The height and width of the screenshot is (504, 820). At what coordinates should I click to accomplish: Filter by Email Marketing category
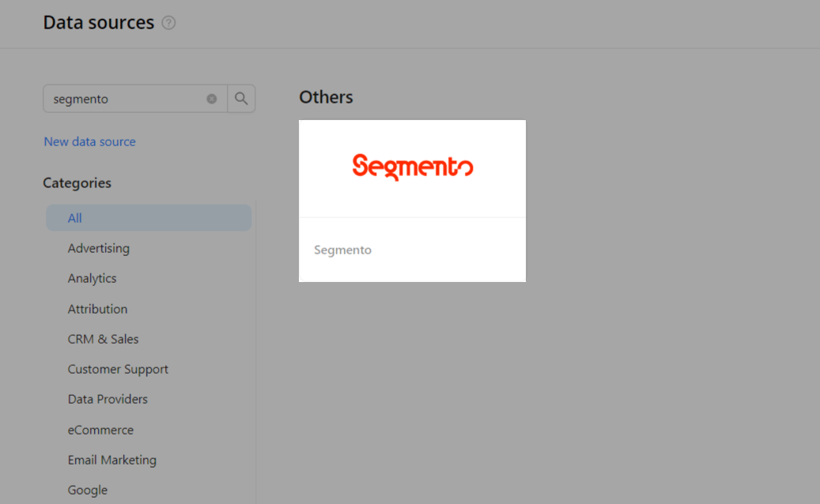pyautogui.click(x=112, y=460)
